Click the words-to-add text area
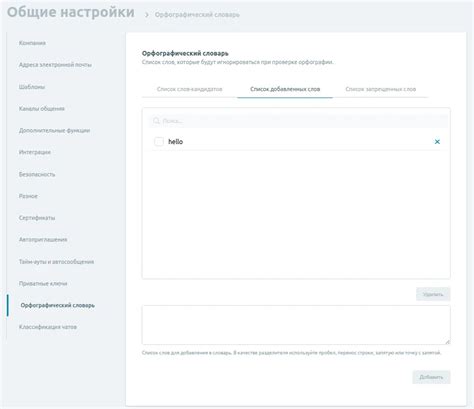This screenshot has width=474, height=409. (x=296, y=325)
